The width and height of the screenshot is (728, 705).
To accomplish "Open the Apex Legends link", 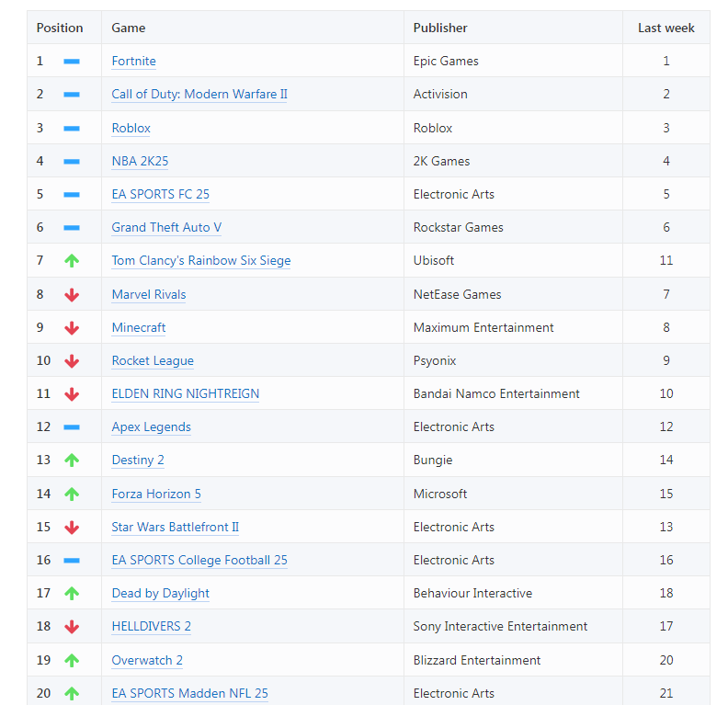I will click(x=152, y=427).
